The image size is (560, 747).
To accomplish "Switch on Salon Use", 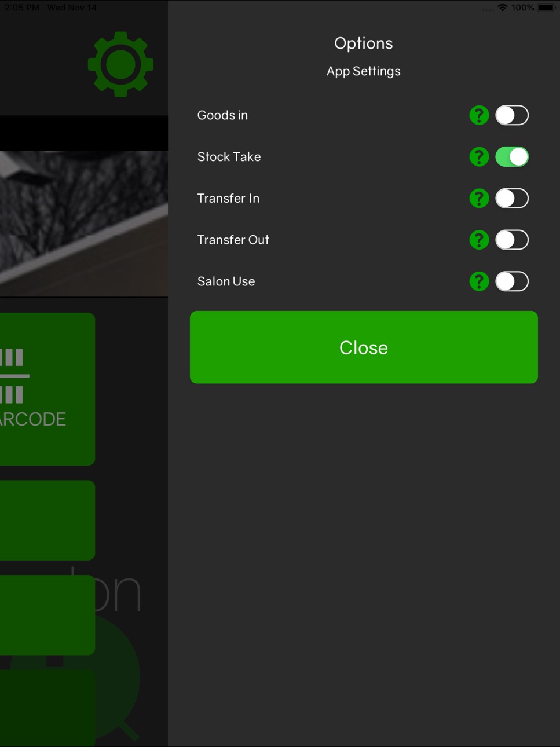I will click(x=512, y=281).
